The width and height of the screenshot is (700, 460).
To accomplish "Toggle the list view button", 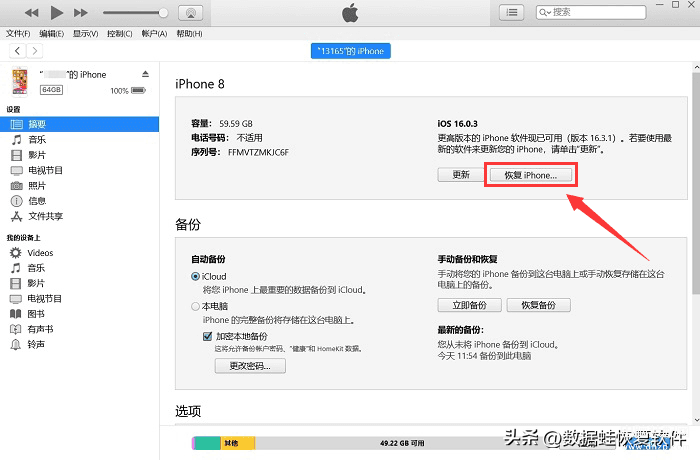I will tap(512, 13).
